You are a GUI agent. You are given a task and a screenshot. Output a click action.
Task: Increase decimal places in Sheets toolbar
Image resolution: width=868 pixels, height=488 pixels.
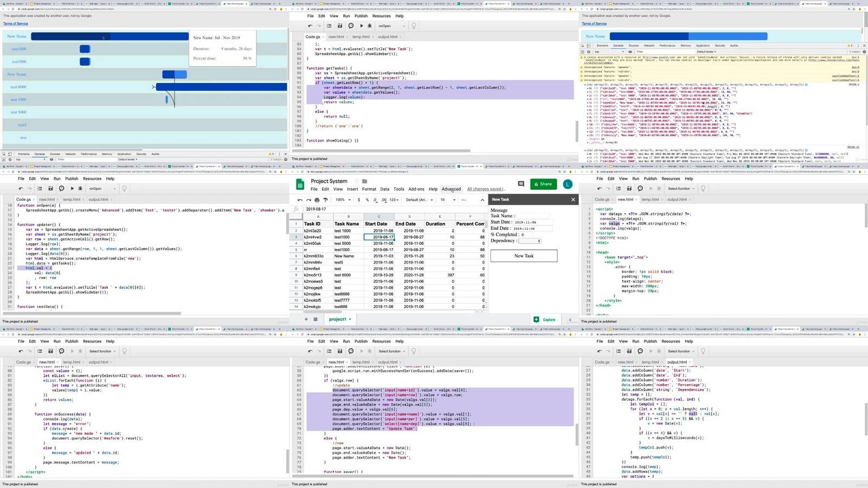click(x=384, y=200)
